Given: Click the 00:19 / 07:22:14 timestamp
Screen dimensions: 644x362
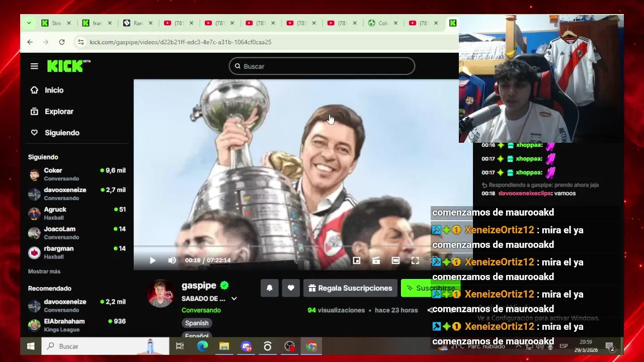Looking at the screenshot, I should [208, 260].
